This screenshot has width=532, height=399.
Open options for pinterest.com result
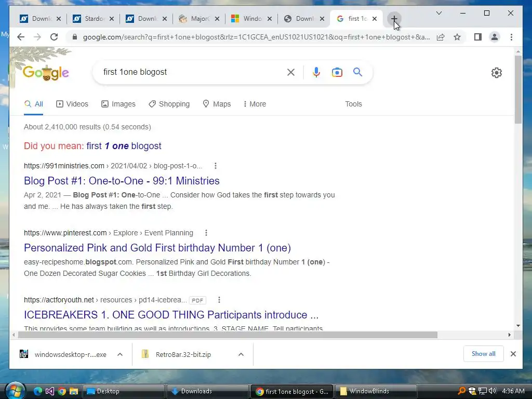(x=206, y=233)
